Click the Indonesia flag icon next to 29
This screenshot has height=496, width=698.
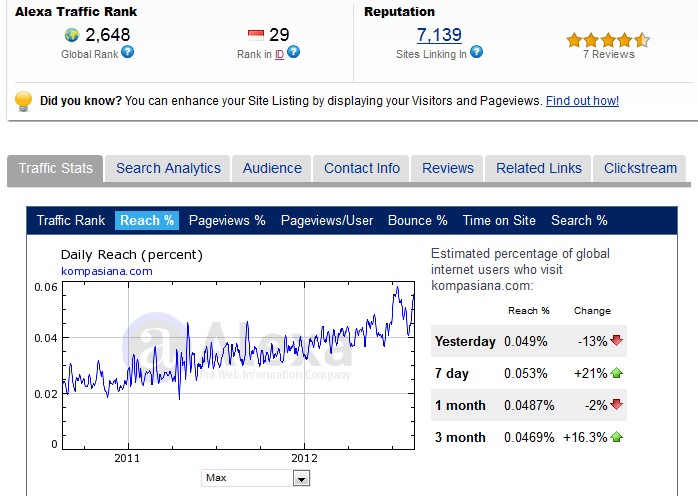[x=256, y=35]
